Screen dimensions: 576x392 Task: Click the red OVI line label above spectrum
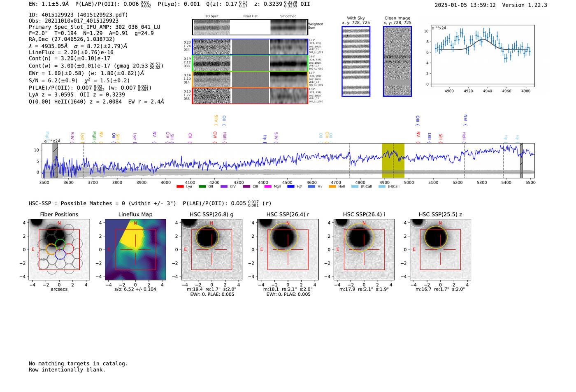coord(215,137)
